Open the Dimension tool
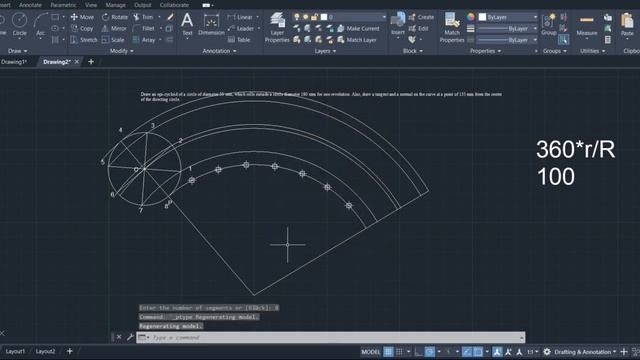 tap(211, 24)
